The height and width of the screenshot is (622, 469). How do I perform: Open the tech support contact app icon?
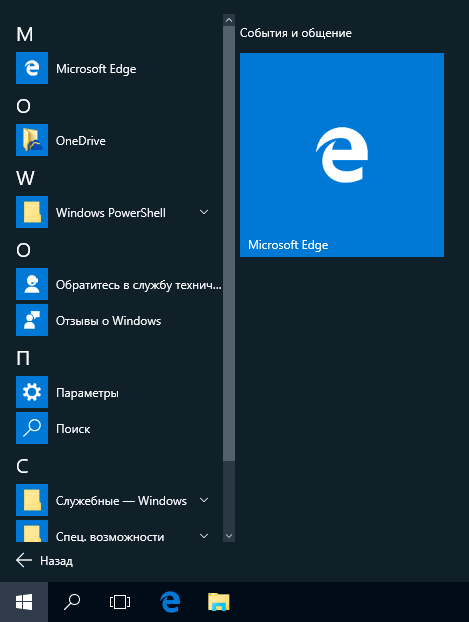point(32,284)
